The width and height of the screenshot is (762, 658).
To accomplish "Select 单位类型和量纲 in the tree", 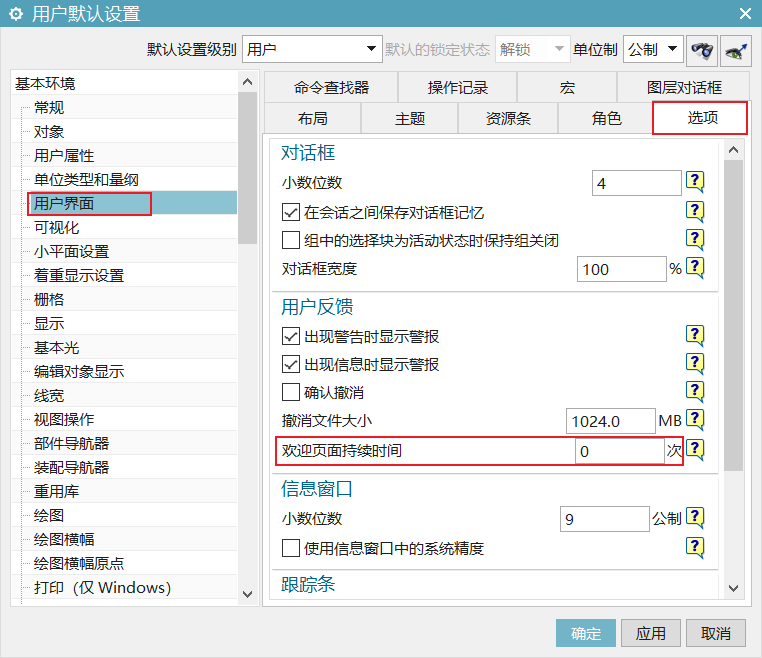I will pyautogui.click(x=86, y=180).
